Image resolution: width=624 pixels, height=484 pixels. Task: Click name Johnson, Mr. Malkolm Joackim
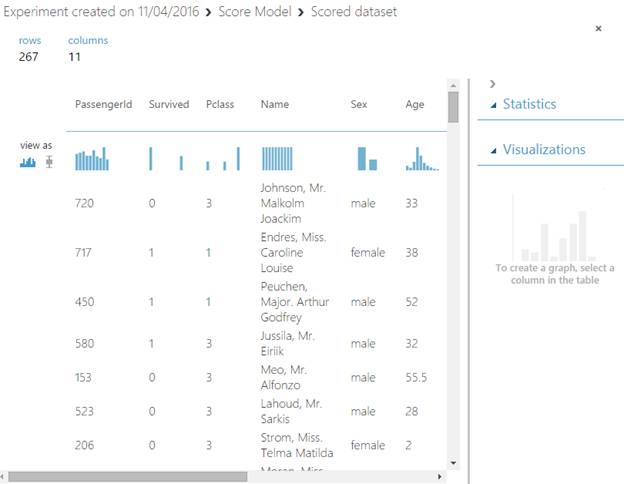[293, 203]
